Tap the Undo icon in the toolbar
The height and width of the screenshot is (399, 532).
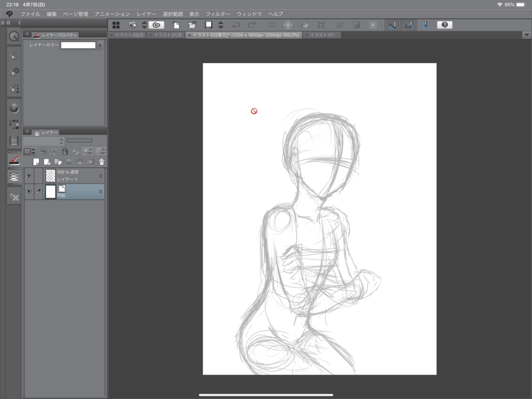(236, 25)
